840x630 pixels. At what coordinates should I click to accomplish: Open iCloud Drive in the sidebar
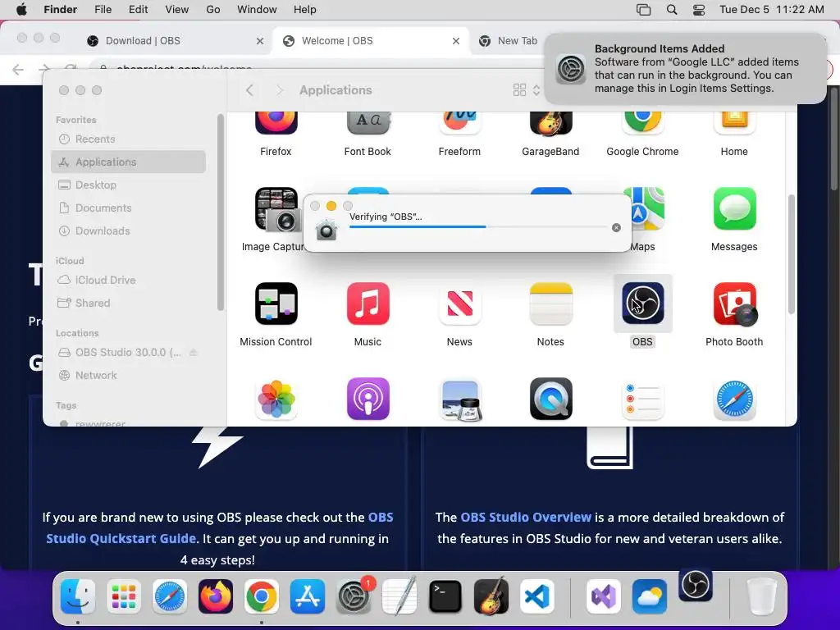click(x=129, y=281)
